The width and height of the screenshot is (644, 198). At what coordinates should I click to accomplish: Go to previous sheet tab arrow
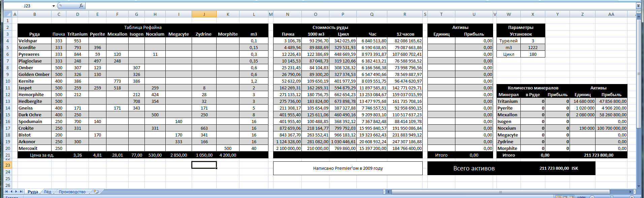pyautogui.click(x=11, y=192)
